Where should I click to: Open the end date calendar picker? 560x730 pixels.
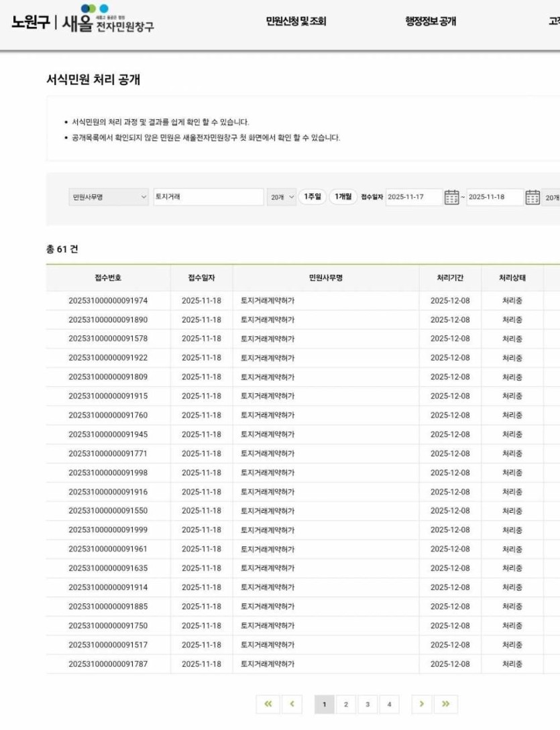pyautogui.click(x=533, y=197)
